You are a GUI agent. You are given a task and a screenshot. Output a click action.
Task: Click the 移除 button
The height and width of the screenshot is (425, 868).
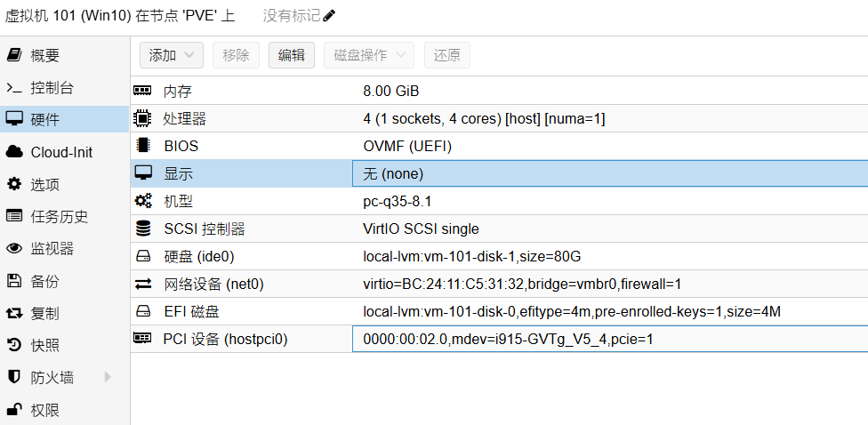click(237, 55)
